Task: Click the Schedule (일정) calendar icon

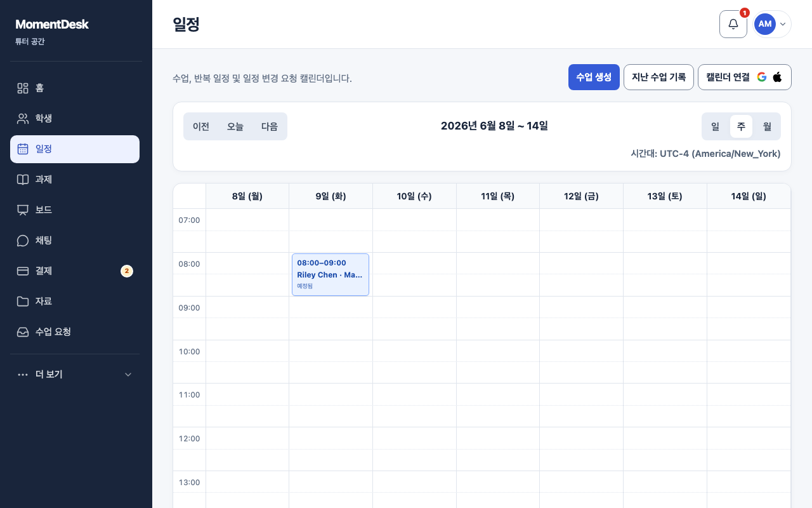Action: (23, 149)
